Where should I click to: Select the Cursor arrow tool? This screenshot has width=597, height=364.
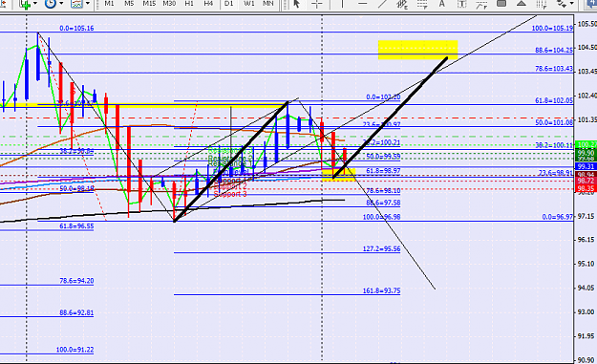pos(297,4)
